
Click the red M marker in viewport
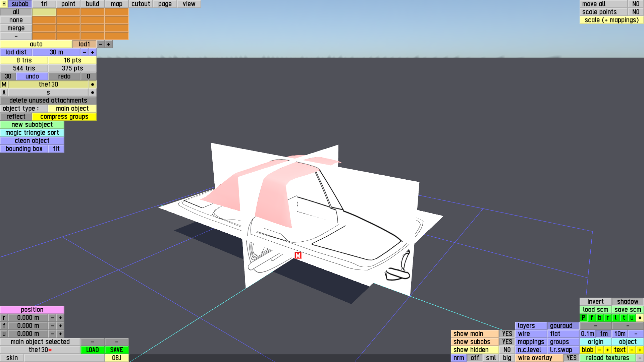pyautogui.click(x=298, y=255)
